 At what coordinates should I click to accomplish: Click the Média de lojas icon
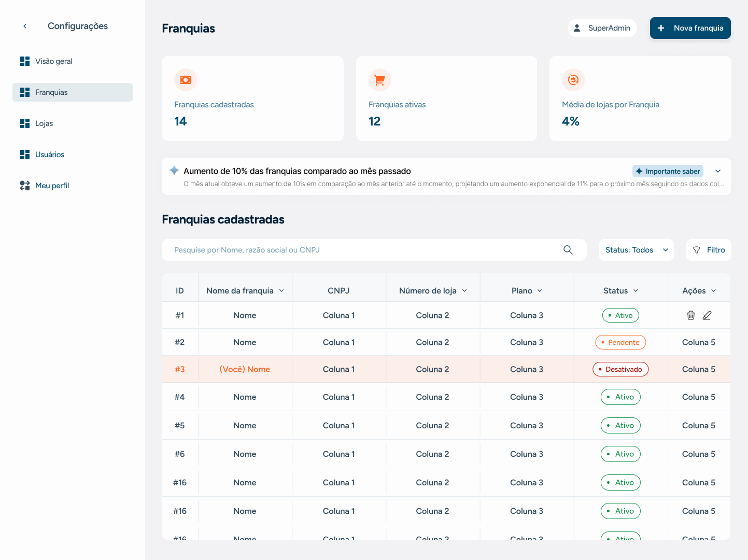(573, 80)
